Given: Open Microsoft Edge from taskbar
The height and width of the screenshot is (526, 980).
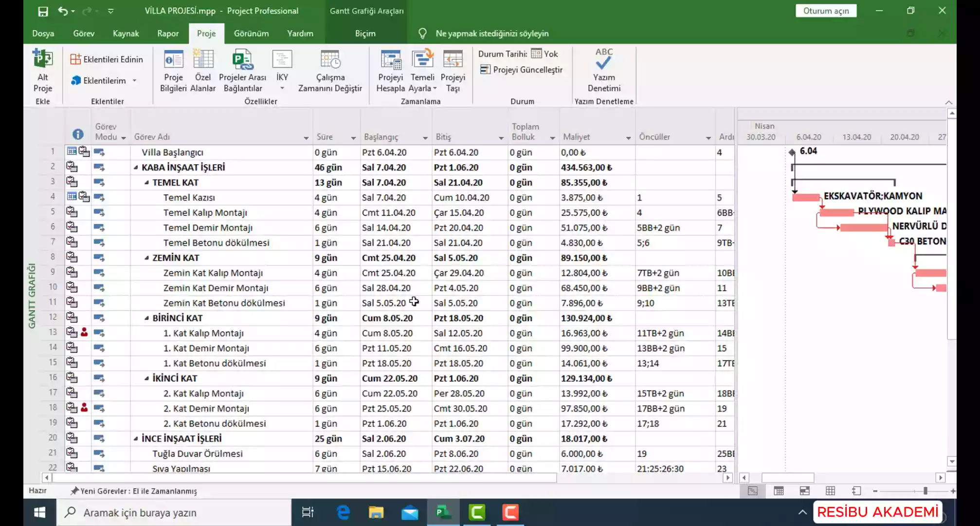Looking at the screenshot, I should pyautogui.click(x=344, y=512).
